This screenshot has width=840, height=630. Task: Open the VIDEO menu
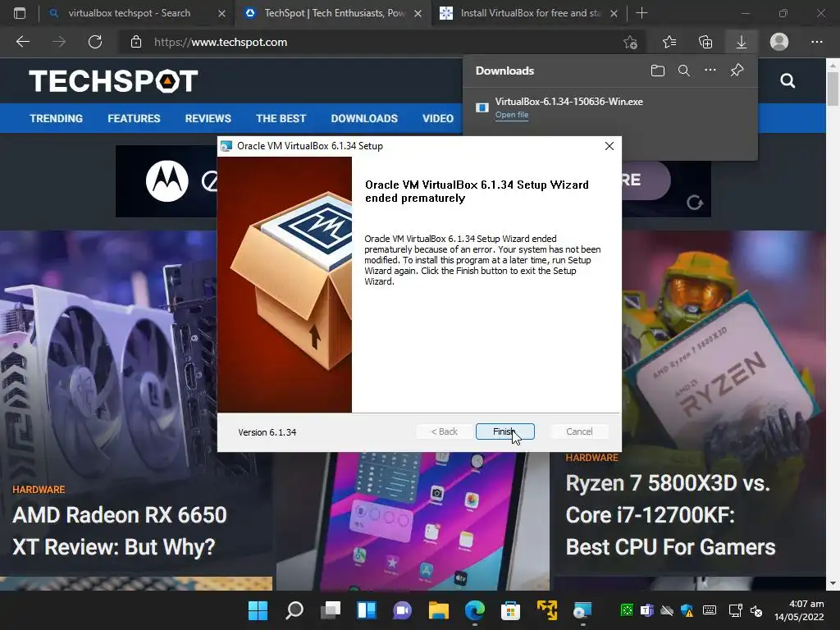tap(438, 118)
